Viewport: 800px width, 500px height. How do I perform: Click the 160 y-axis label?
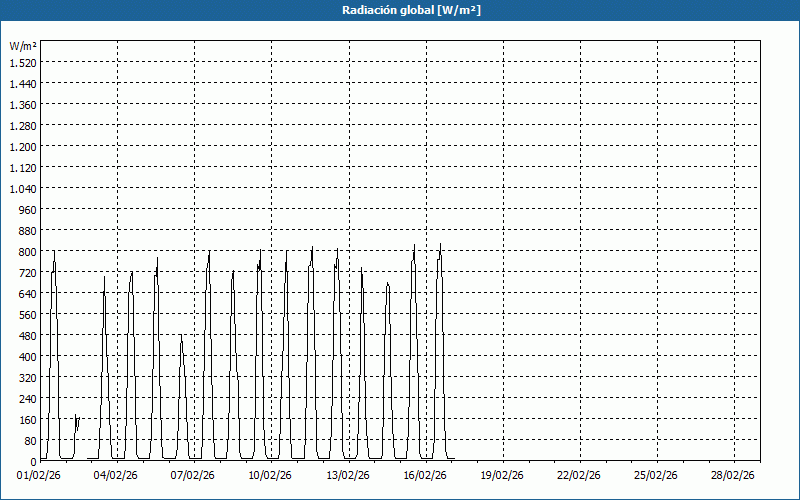coord(26,419)
